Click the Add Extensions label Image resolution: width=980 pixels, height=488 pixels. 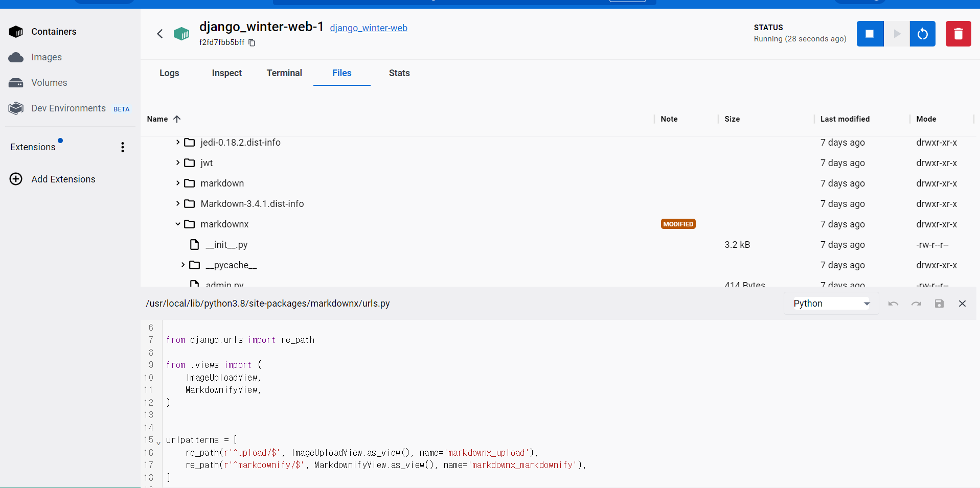pyautogui.click(x=63, y=179)
